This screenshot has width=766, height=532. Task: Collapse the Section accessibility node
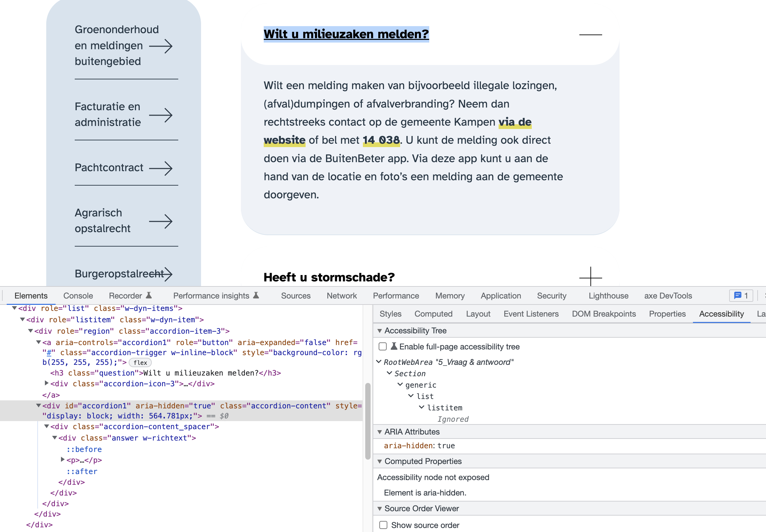pos(389,373)
